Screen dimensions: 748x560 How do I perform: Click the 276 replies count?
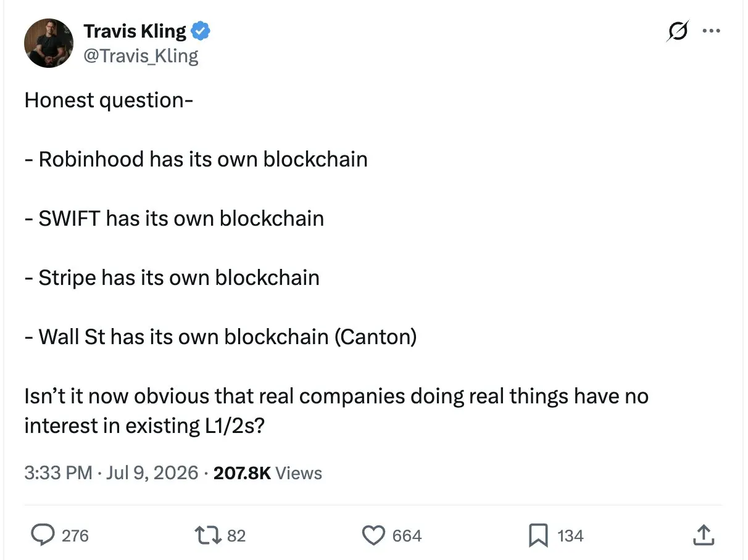[x=75, y=536]
